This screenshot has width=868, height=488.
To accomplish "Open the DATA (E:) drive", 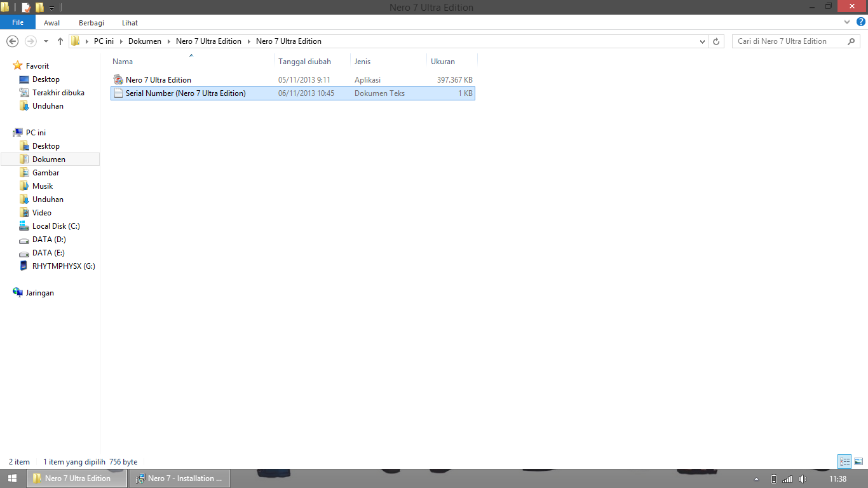I will [x=48, y=253].
